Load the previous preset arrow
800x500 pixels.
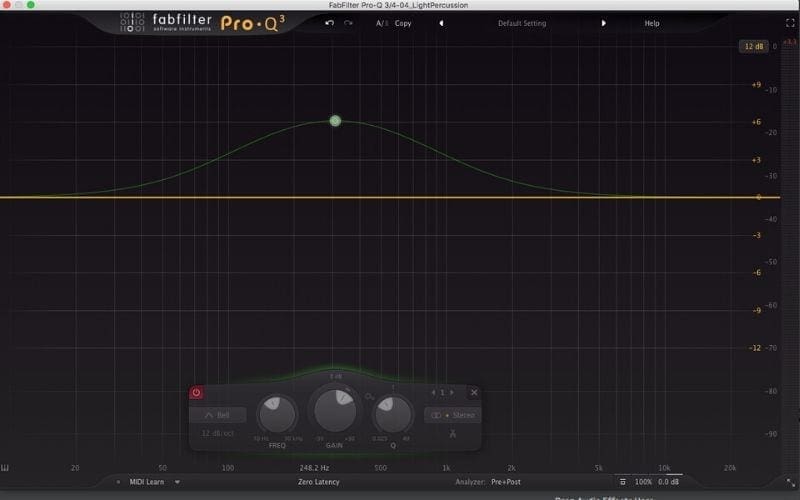pos(441,23)
